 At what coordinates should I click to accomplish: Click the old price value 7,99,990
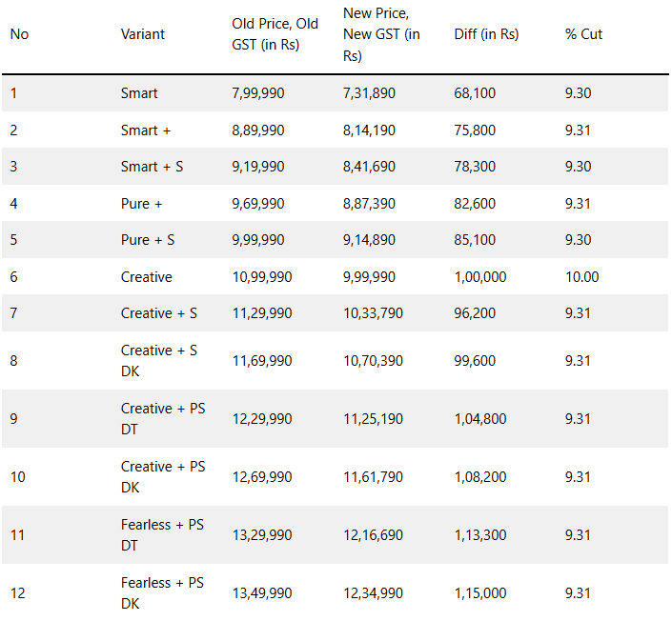coord(258,93)
